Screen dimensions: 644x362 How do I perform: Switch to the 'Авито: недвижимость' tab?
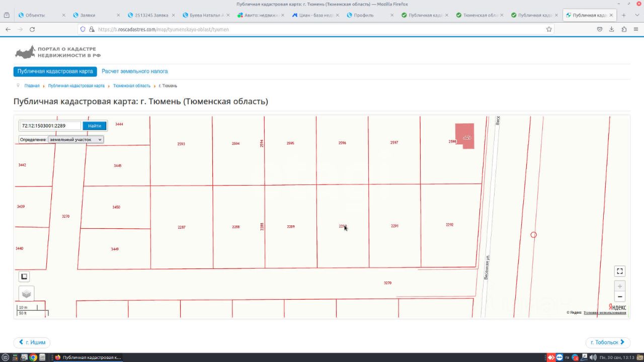261,15
